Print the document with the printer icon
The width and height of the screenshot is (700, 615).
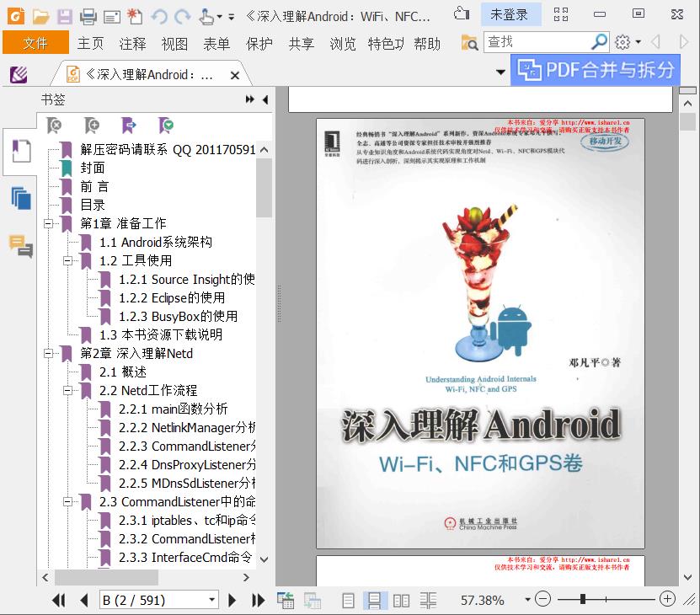(x=88, y=17)
